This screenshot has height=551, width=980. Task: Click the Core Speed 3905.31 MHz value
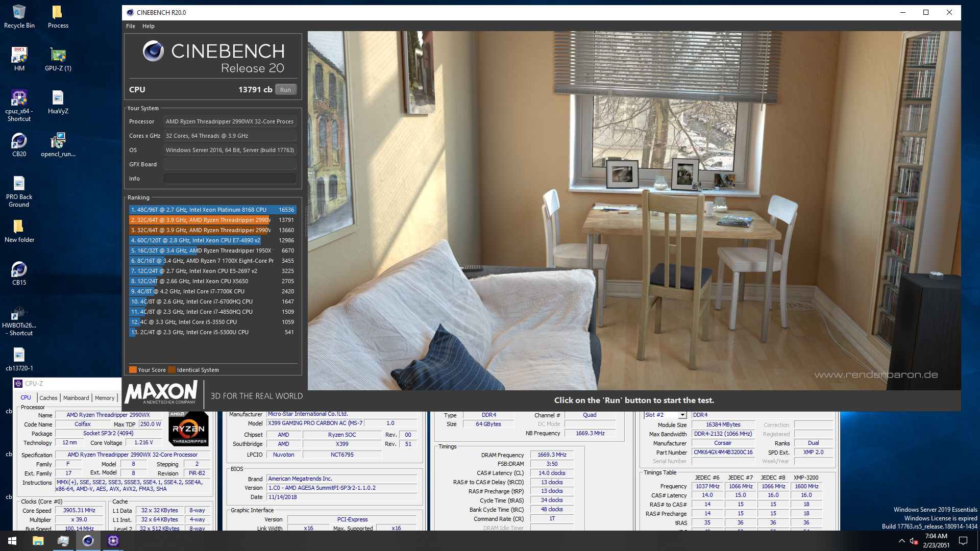[x=79, y=510]
